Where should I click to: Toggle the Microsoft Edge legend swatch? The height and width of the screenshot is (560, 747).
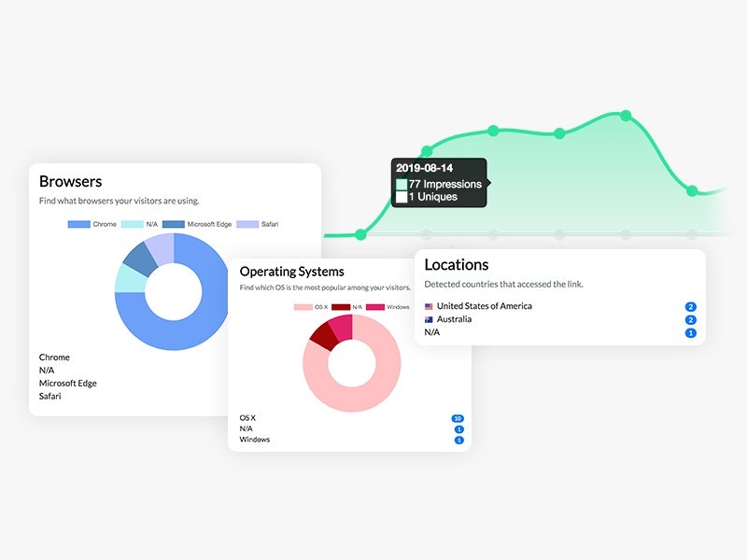(173, 224)
